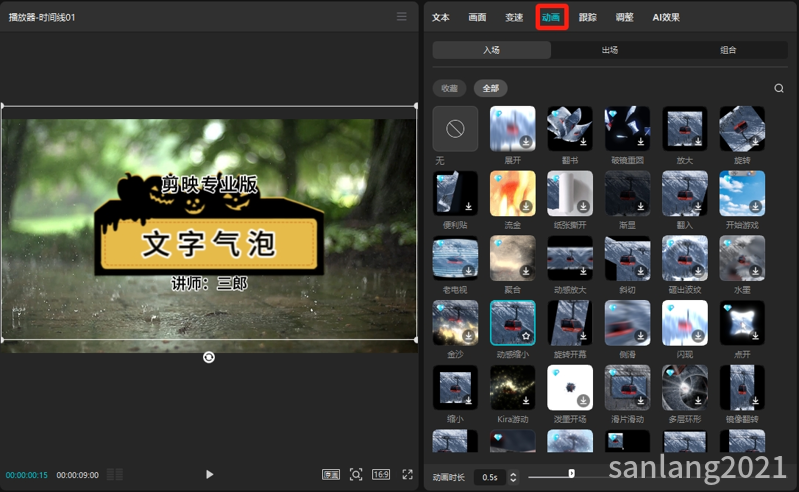Select the 聚合 animation thumbnail

point(513,258)
